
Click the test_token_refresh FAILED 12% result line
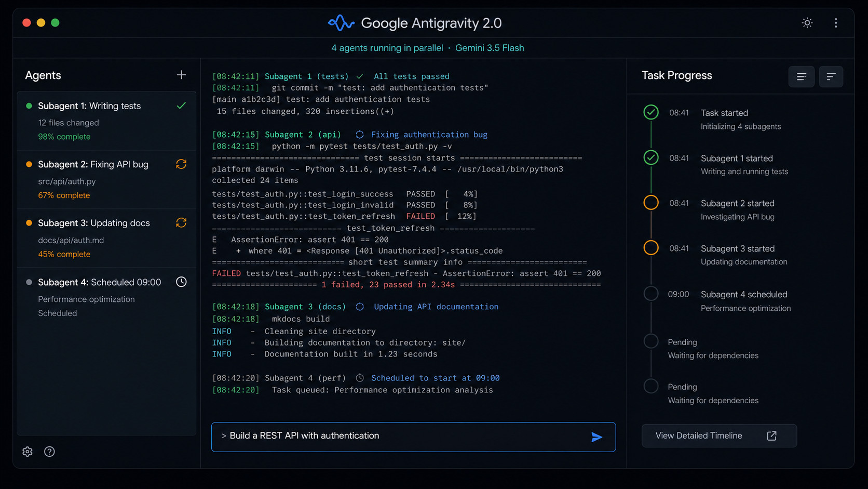(x=344, y=216)
